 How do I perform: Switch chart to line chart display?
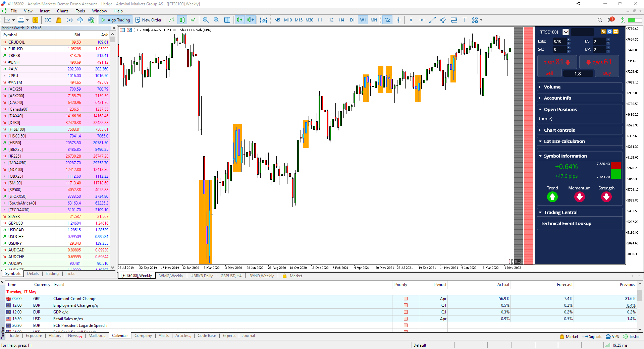pos(193,20)
